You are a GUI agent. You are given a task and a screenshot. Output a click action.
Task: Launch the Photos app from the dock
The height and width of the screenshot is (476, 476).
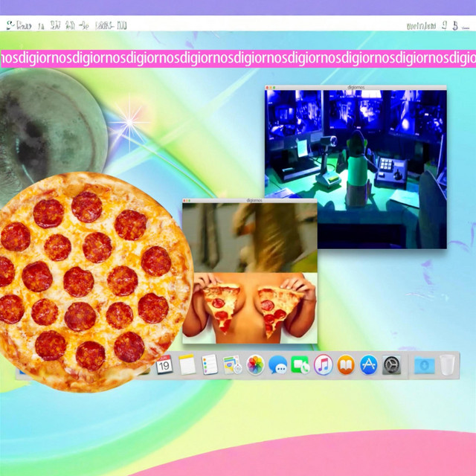coord(255,365)
